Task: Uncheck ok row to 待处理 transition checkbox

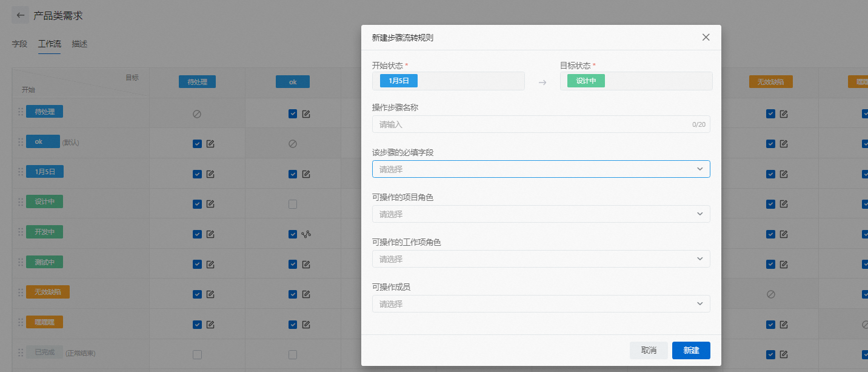Action: click(x=197, y=144)
